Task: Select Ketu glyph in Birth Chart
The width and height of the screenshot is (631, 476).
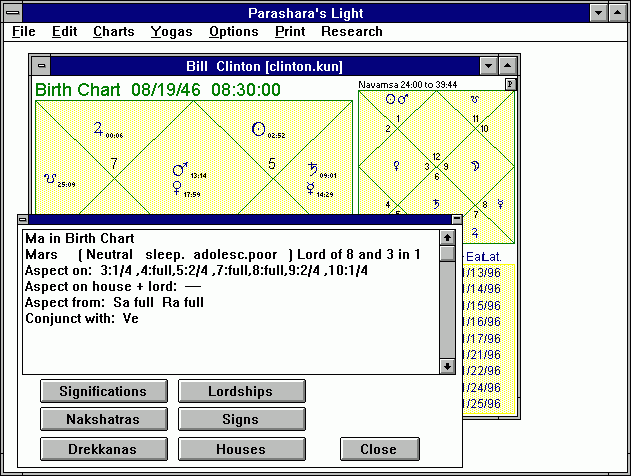Action: coord(50,178)
